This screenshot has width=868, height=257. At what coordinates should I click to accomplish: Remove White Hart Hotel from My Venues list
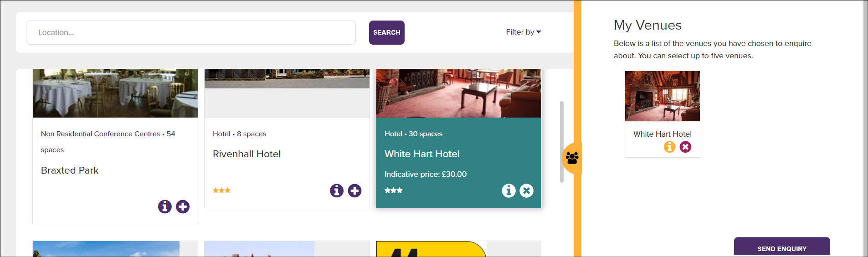(x=685, y=147)
